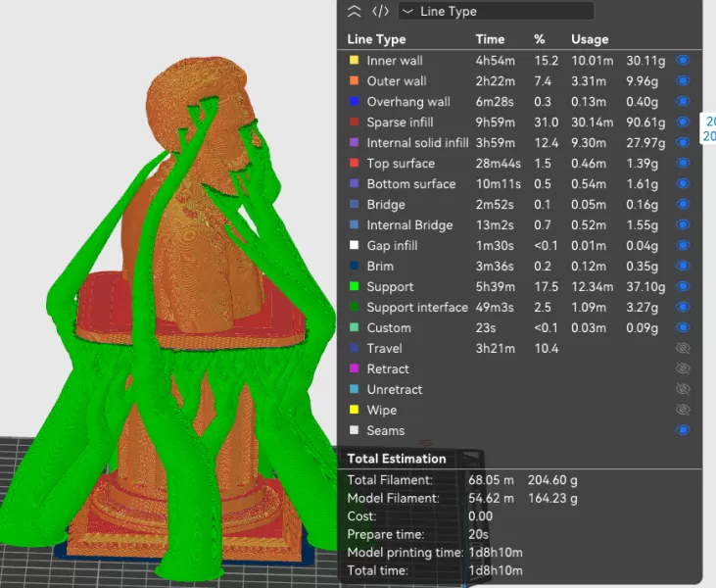Image resolution: width=716 pixels, height=588 pixels.
Task: Toggle Brim visibility eye
Action: 683,266
